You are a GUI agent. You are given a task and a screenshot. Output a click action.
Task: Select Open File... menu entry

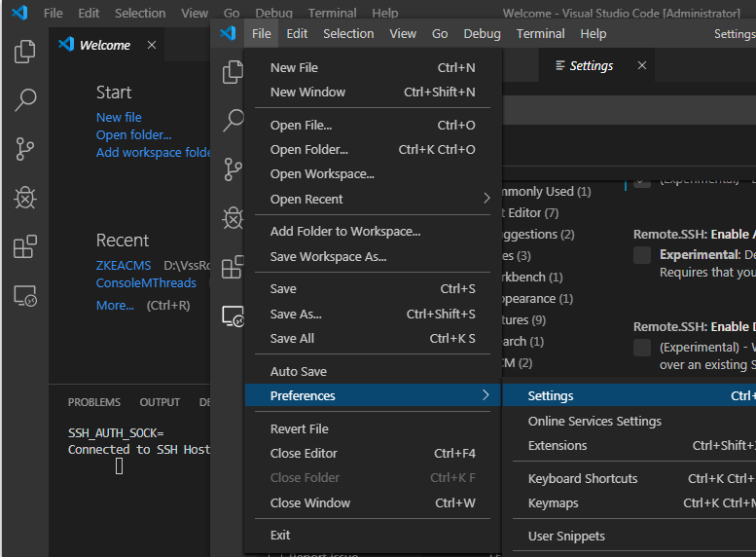tap(373, 125)
